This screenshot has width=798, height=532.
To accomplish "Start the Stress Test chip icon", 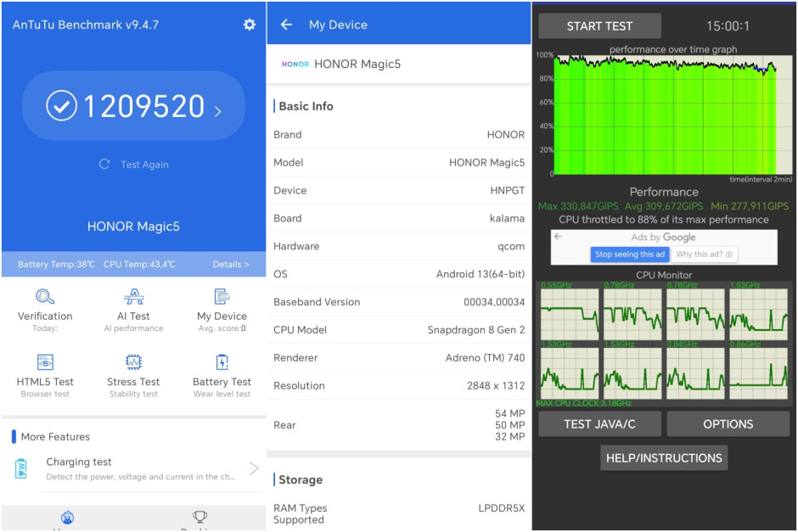I will 133,362.
